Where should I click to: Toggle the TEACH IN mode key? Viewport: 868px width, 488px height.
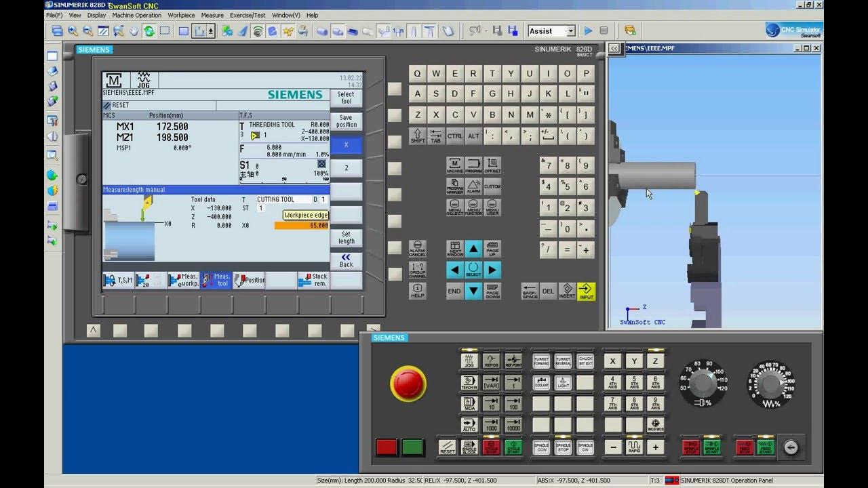[x=469, y=382]
